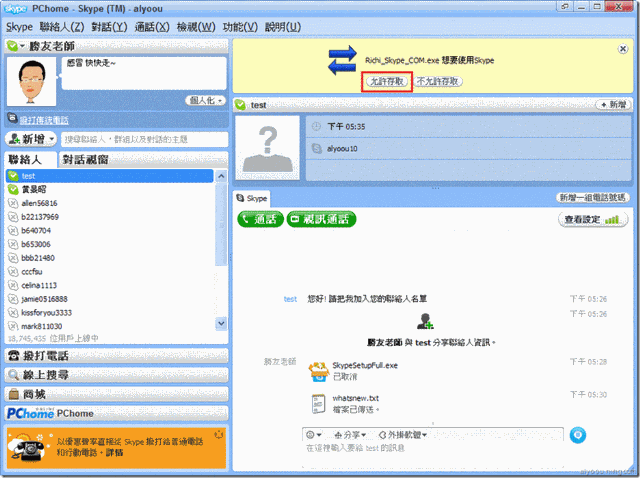Start a call with green 通話 button
This screenshot has width=640, height=478.
[x=260, y=219]
